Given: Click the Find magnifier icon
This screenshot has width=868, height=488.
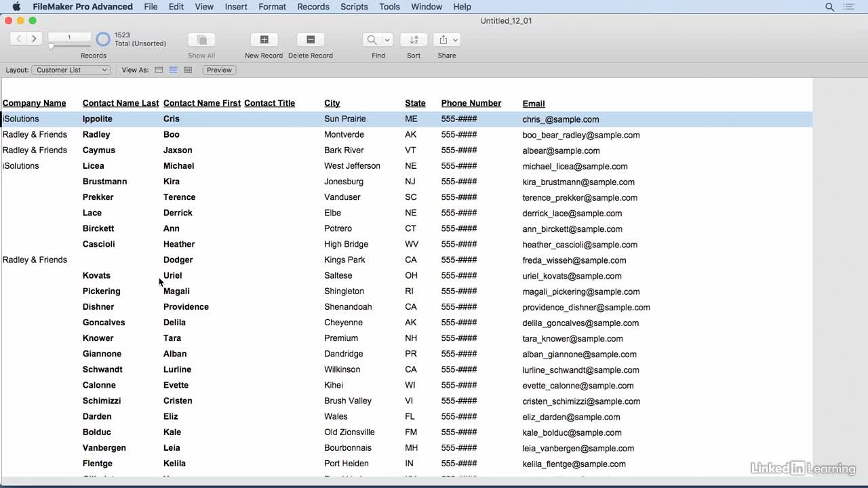Looking at the screenshot, I should point(372,39).
